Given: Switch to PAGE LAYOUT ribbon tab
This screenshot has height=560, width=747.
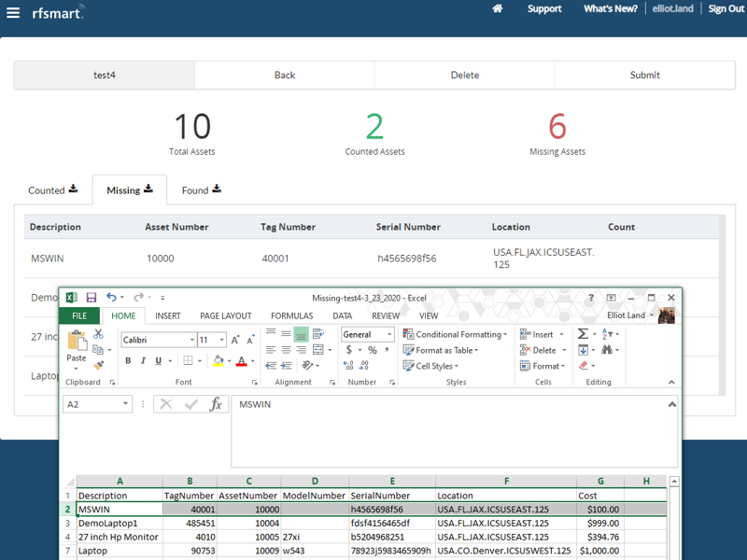Looking at the screenshot, I should point(226,315).
